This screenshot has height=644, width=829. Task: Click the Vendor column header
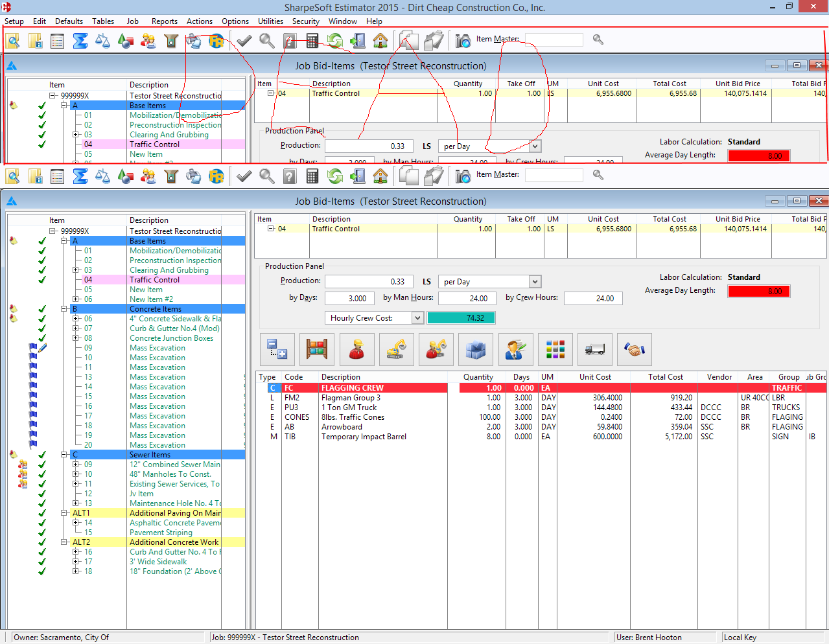pos(719,377)
